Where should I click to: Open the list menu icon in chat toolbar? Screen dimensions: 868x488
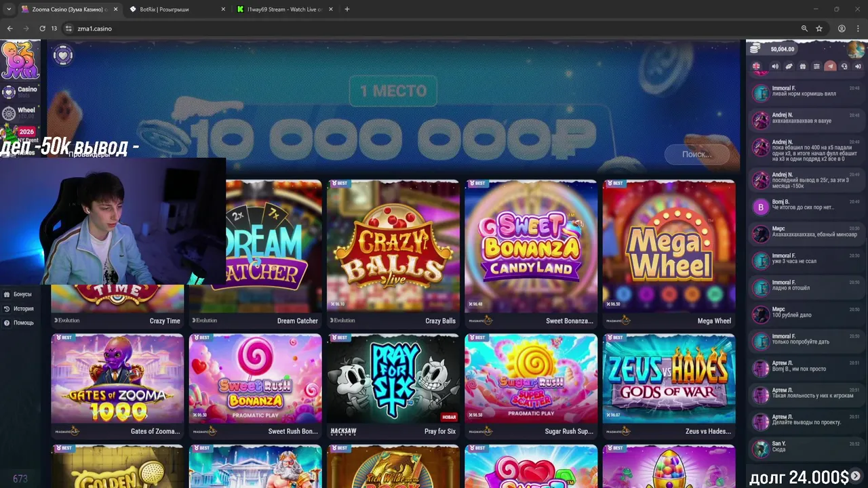[816, 66]
